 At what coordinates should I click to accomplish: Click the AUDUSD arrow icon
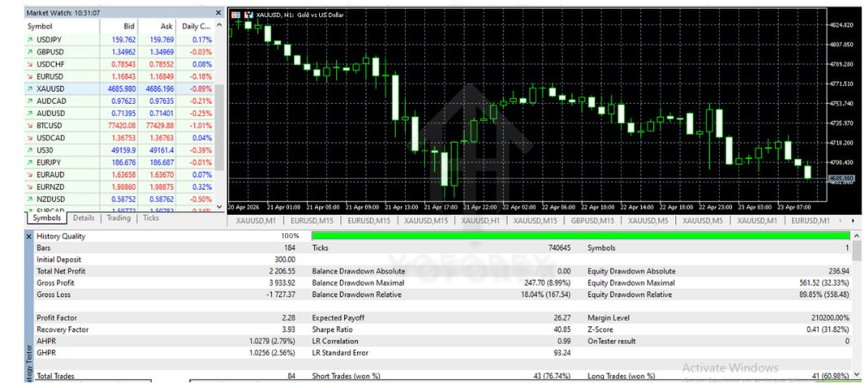pyautogui.click(x=29, y=113)
